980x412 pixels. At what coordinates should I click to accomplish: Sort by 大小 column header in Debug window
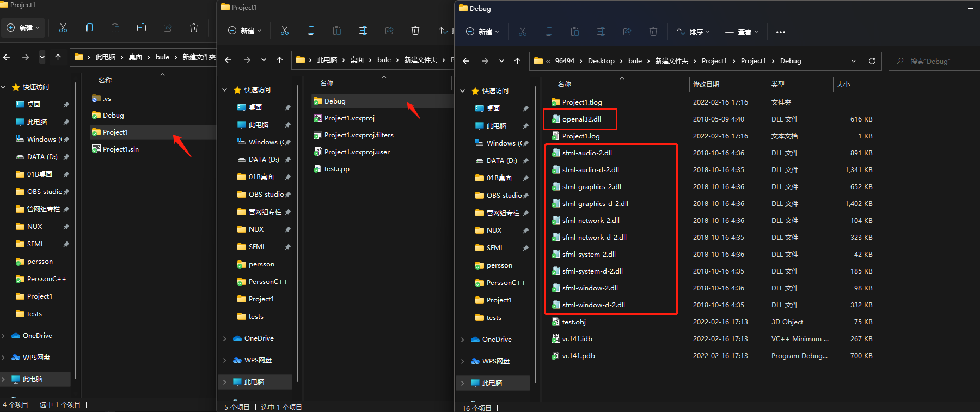843,84
